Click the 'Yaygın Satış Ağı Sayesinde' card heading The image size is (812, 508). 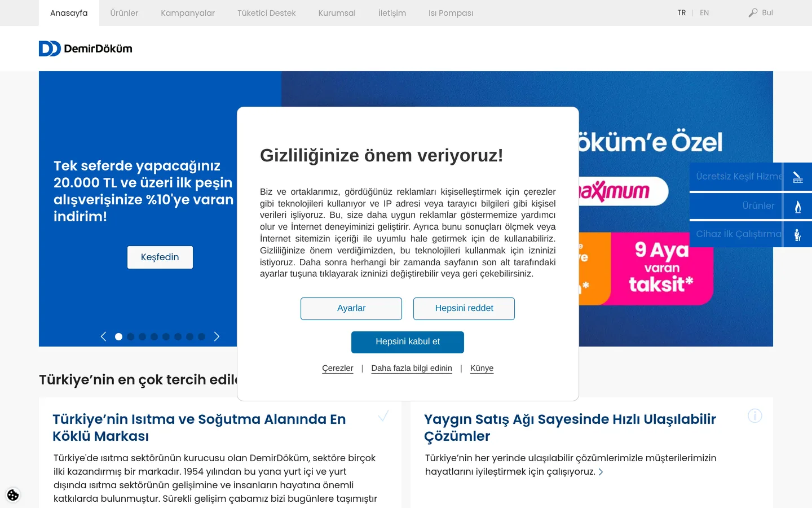570,428
